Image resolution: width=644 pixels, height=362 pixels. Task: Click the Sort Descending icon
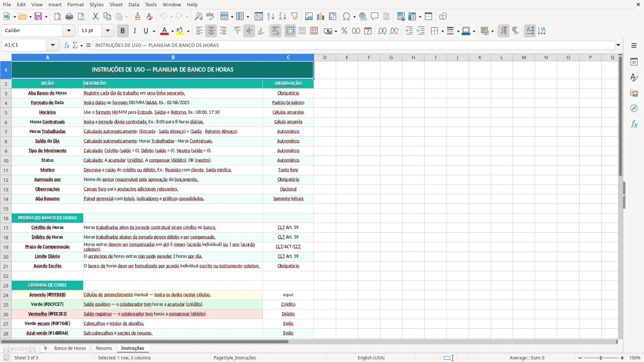283,17
